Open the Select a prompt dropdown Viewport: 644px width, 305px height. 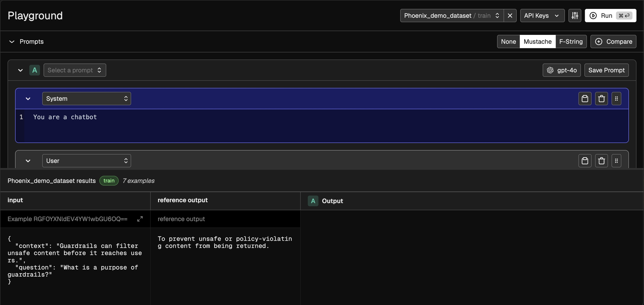[75, 70]
